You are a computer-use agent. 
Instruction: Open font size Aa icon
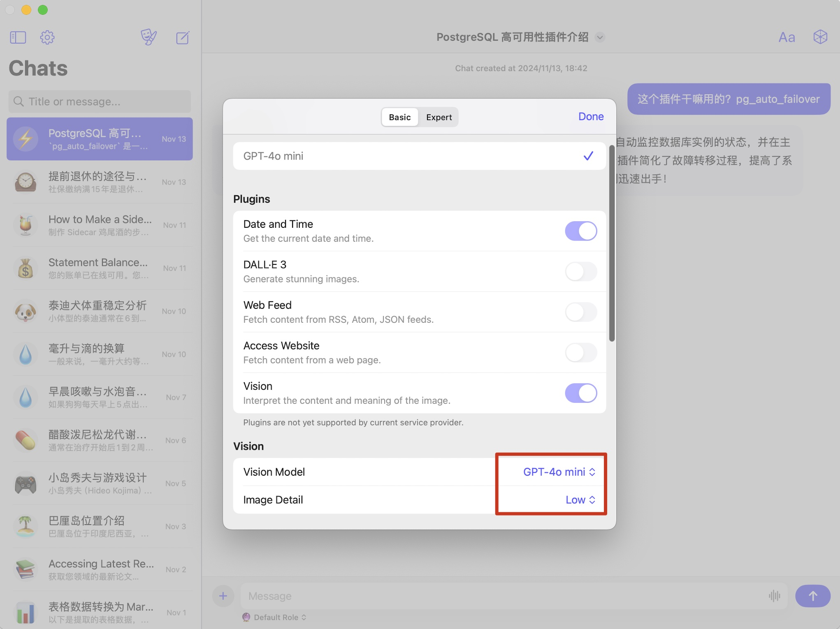click(x=787, y=37)
